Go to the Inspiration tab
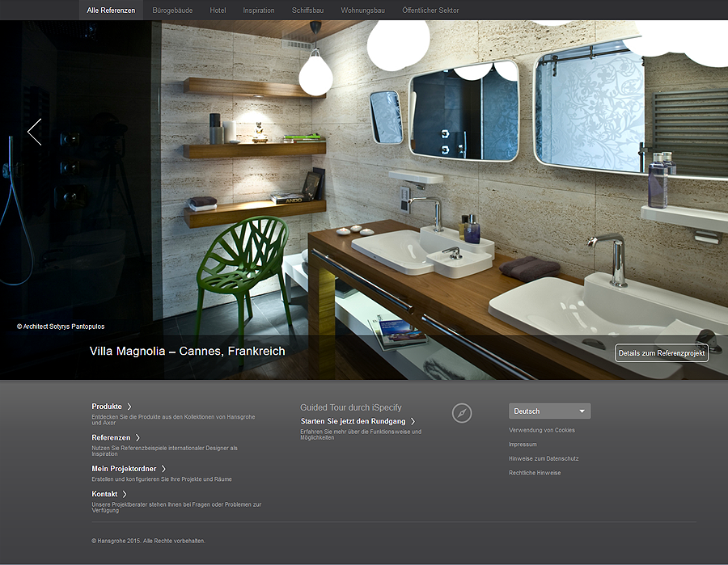 259,11
